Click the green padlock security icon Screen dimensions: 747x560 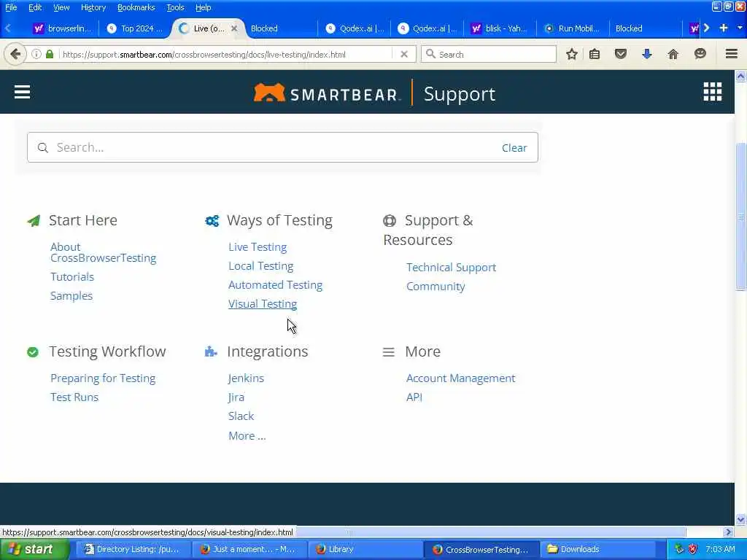(x=50, y=54)
